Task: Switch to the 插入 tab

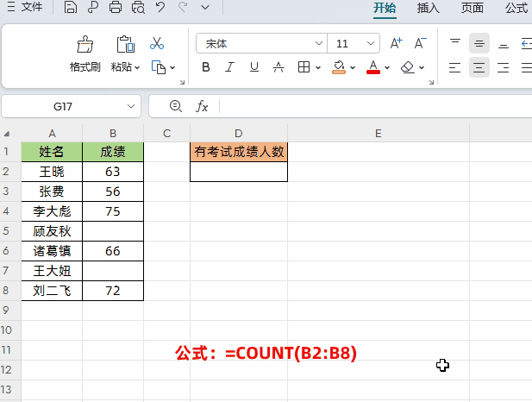Action: (x=428, y=9)
